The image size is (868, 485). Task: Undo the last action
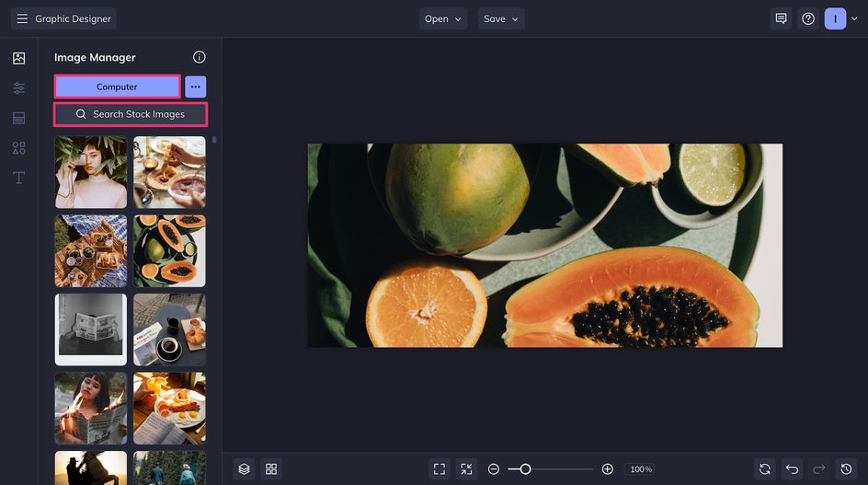click(793, 469)
